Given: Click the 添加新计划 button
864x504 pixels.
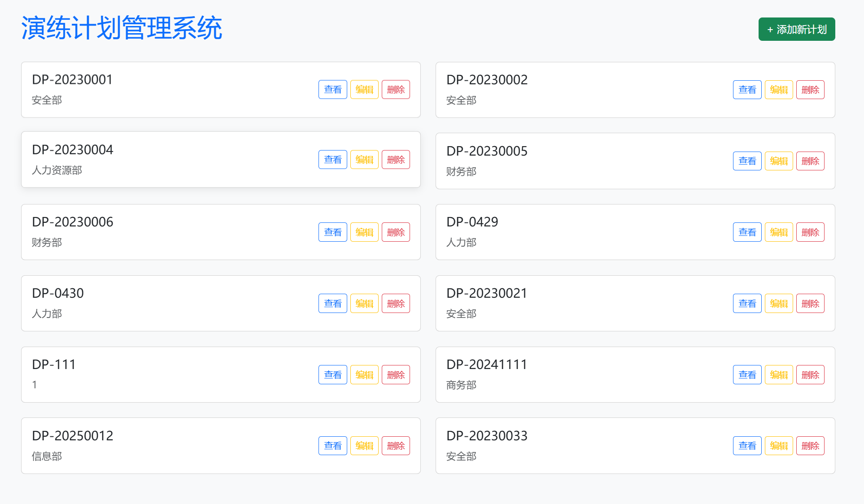Looking at the screenshot, I should tap(796, 30).
